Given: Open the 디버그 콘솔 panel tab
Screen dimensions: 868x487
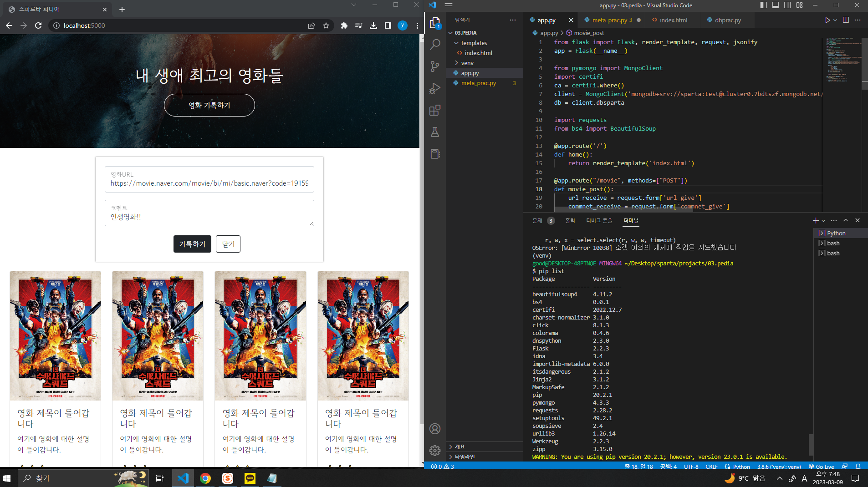Looking at the screenshot, I should coord(599,220).
